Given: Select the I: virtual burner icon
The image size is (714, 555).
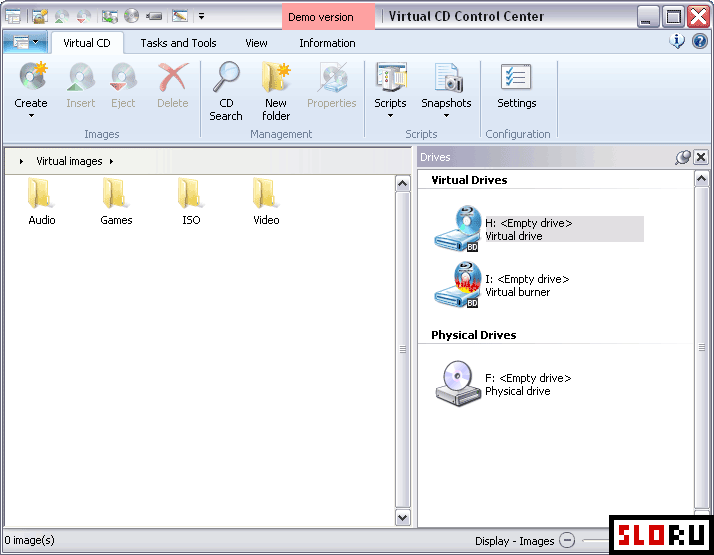Looking at the screenshot, I should pos(458,285).
